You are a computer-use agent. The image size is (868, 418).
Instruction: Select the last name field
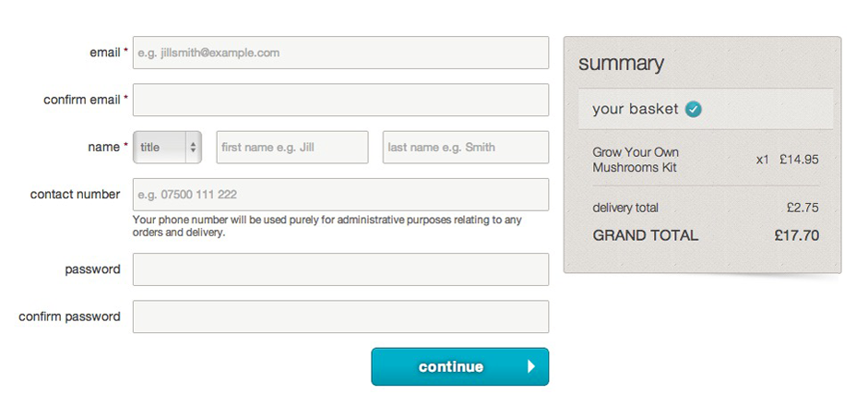(x=466, y=148)
